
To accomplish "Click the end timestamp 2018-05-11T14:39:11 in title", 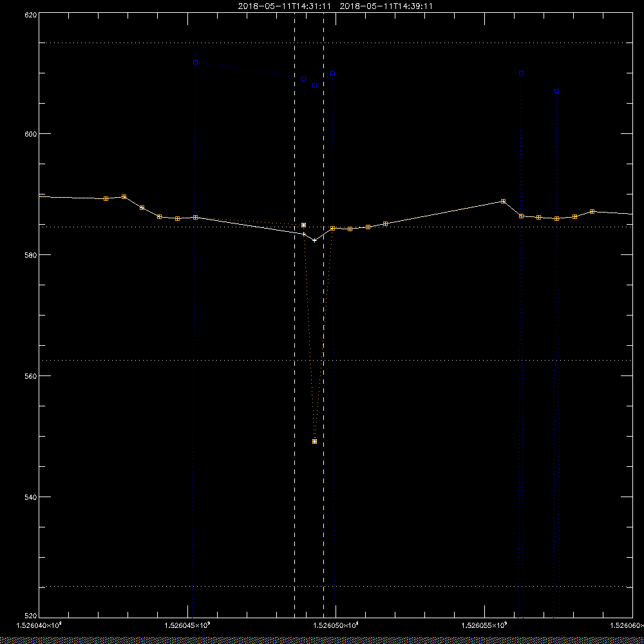I will coord(386,6).
